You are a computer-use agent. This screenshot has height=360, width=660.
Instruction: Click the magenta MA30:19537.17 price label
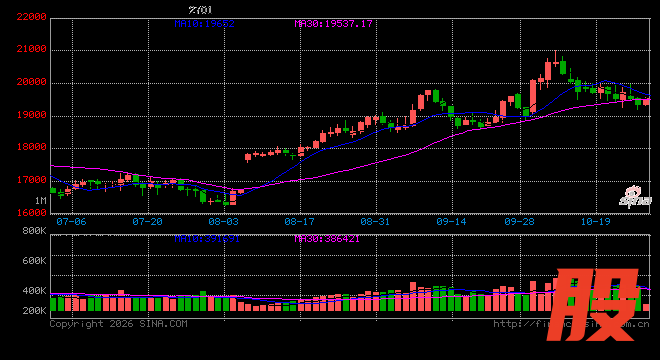tap(333, 24)
